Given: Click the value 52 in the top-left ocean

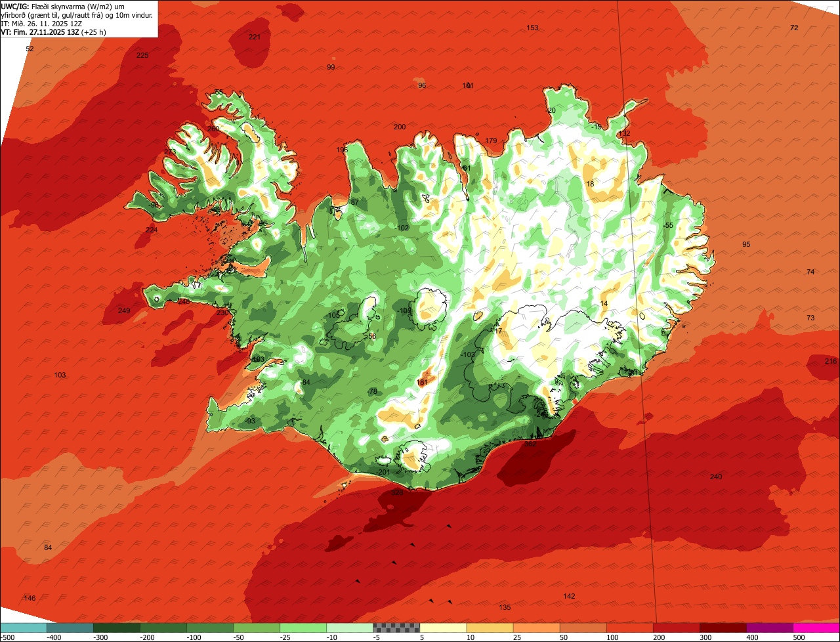Looking at the screenshot, I should pos(30,49).
